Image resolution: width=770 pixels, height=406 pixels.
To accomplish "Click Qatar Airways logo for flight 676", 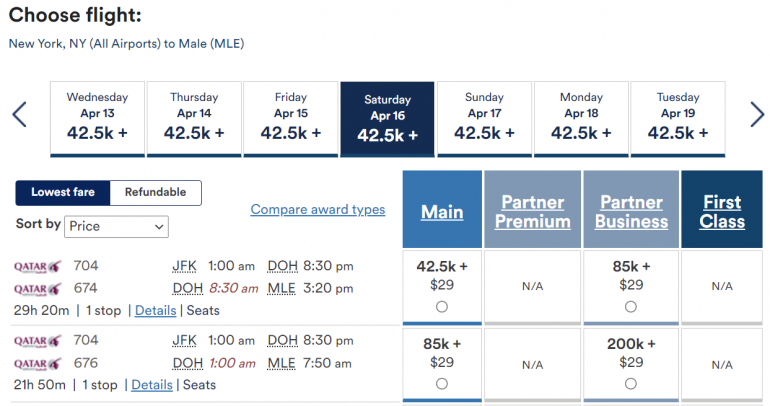I will [x=37, y=362].
